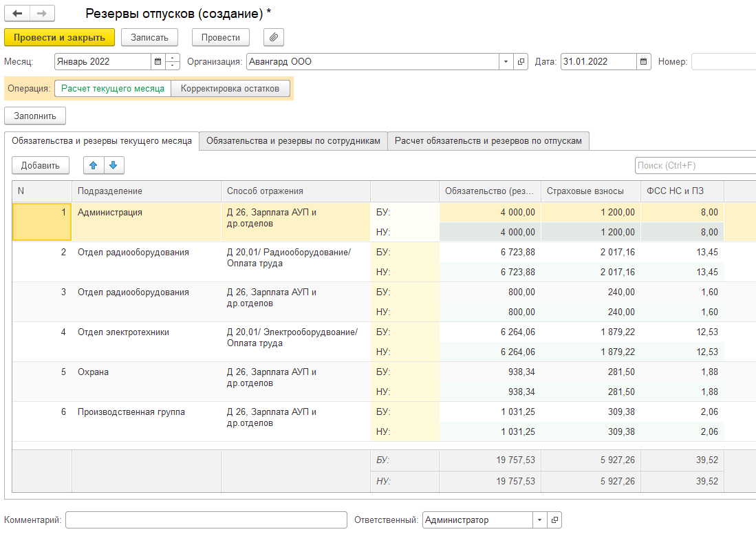Click the back navigation arrow
The width and height of the screenshot is (756, 534).
pos(18,14)
